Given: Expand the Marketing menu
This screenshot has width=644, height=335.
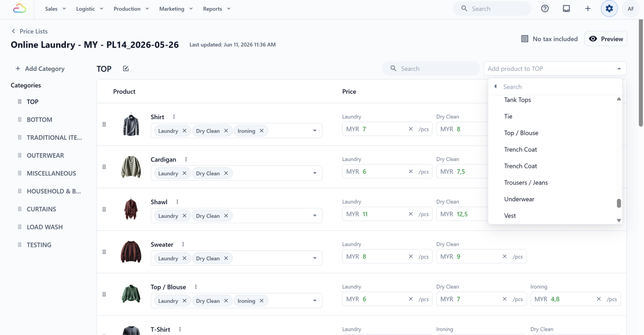Looking at the screenshot, I should pyautogui.click(x=176, y=8).
